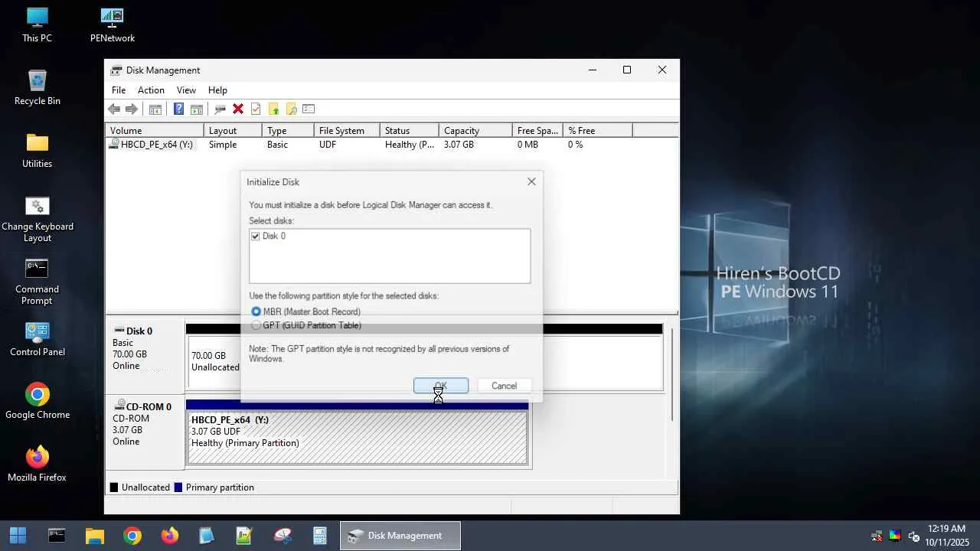This screenshot has height=551, width=980.
Task: Select the This PC desktop icon
Action: pyautogui.click(x=37, y=24)
